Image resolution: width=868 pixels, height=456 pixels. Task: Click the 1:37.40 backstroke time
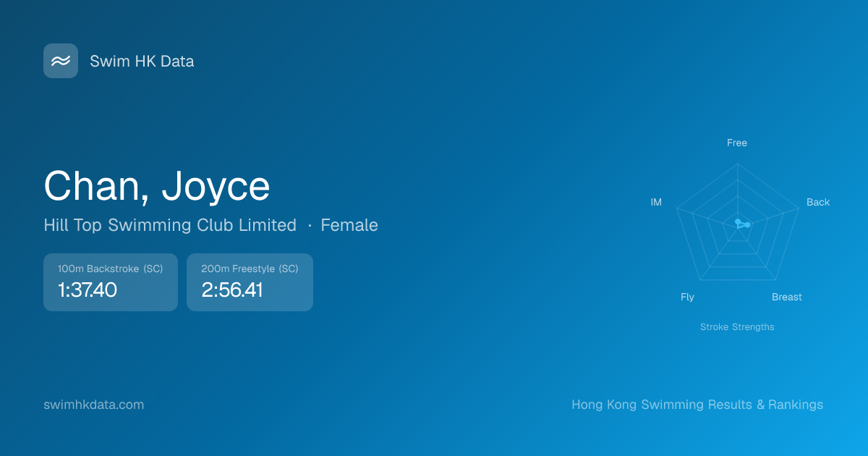point(87,290)
